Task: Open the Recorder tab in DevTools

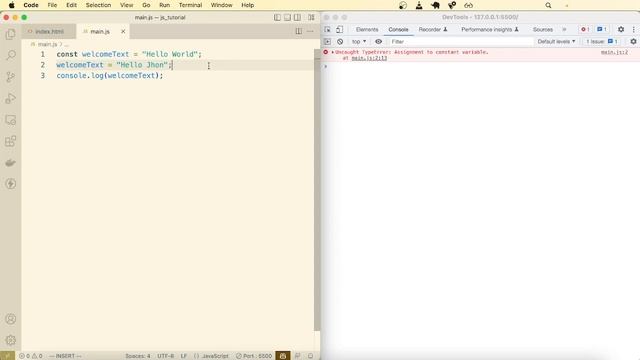Action: (x=433, y=29)
